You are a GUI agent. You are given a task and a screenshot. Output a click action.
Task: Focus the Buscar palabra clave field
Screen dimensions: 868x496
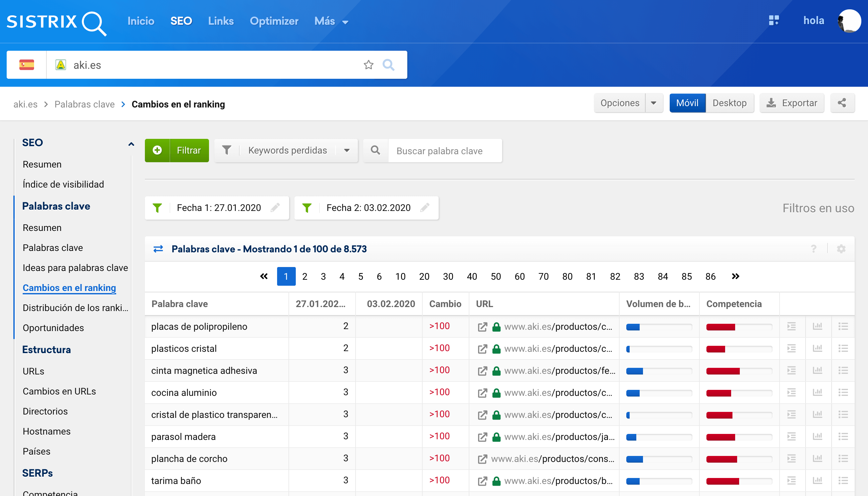[445, 150]
